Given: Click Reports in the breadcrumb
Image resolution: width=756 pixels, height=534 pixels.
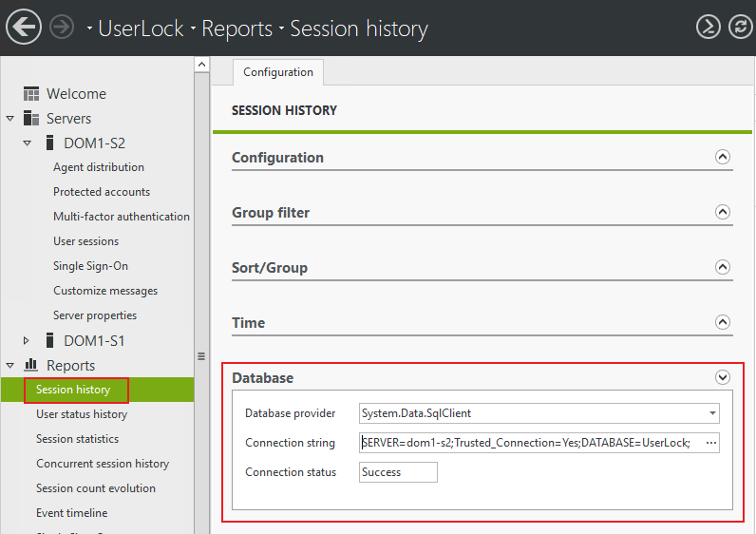Looking at the screenshot, I should coord(236,29).
